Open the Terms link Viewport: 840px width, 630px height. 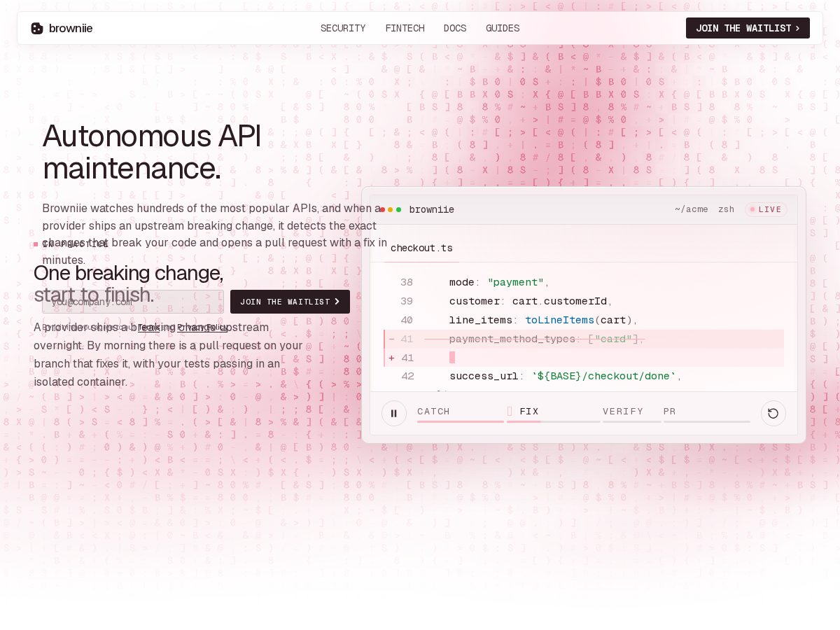(149, 327)
